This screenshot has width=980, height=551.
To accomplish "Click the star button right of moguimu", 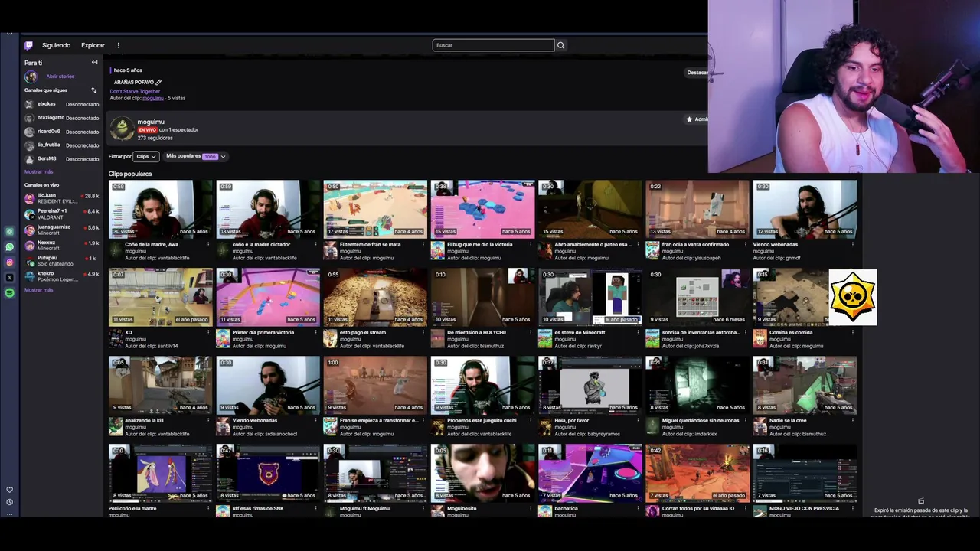I will 696,119.
